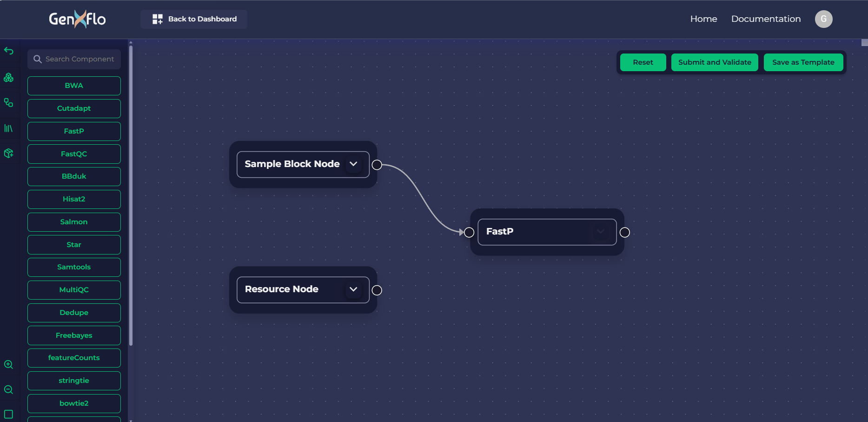The width and height of the screenshot is (868, 422).
Task: Add the Salmon component
Action: coord(74,222)
